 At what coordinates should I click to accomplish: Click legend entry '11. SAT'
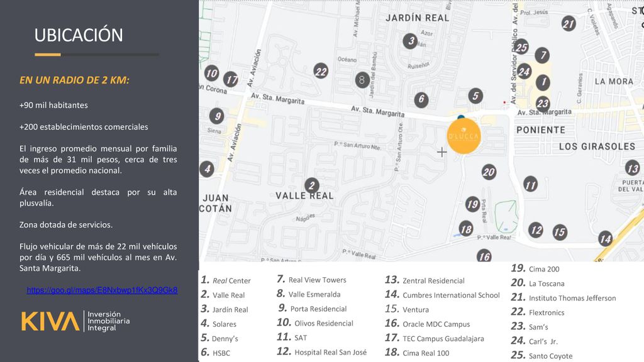point(292,337)
